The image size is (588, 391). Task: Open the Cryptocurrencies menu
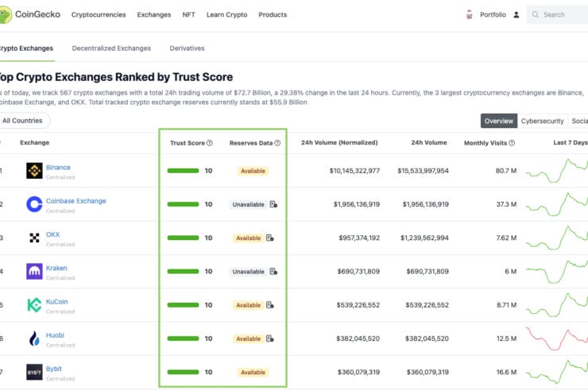coord(99,14)
